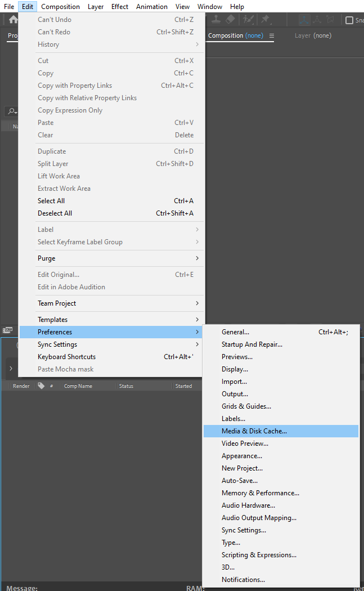Click the Comp Name column header
This screenshot has width=364, height=591.
78,386
